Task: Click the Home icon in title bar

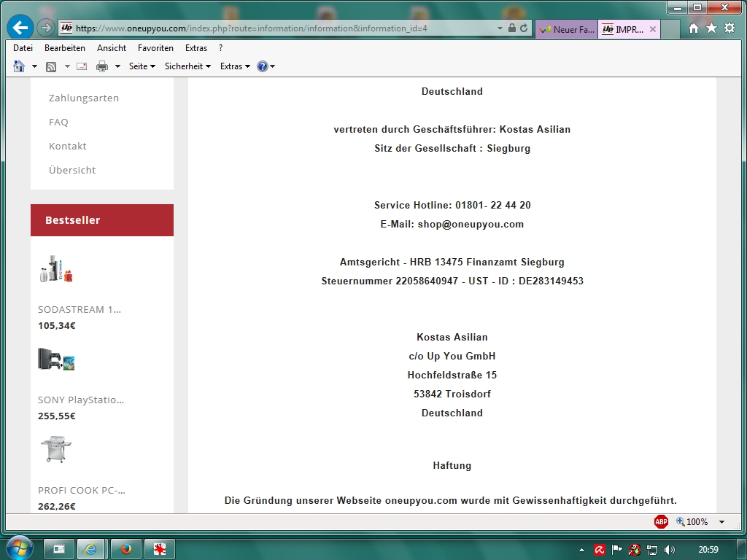Action: coord(694,28)
